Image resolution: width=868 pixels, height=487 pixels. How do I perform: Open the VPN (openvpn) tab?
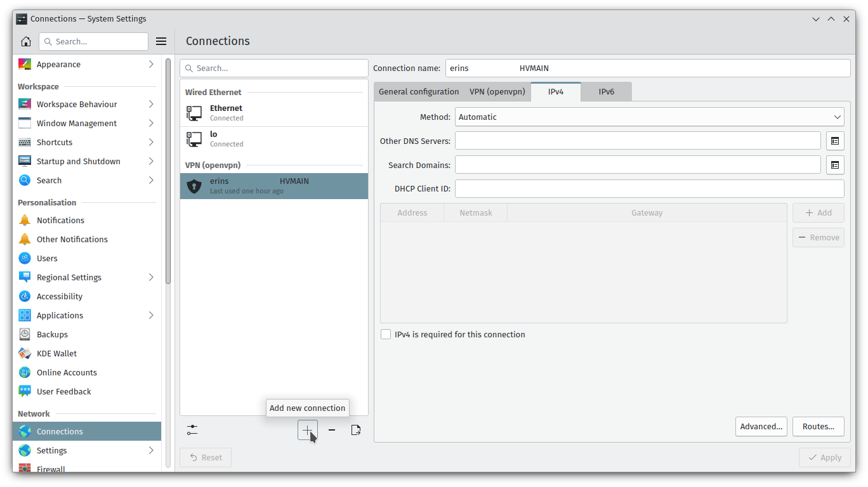pyautogui.click(x=497, y=91)
